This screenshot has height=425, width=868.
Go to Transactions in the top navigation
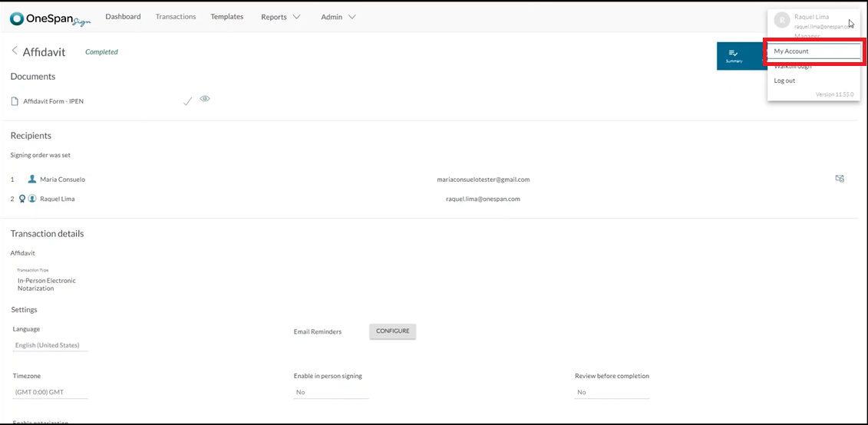pos(176,17)
